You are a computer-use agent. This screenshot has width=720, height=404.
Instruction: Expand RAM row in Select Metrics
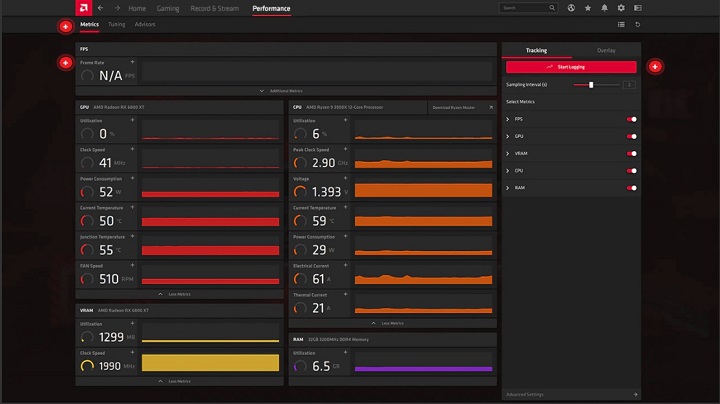click(508, 188)
